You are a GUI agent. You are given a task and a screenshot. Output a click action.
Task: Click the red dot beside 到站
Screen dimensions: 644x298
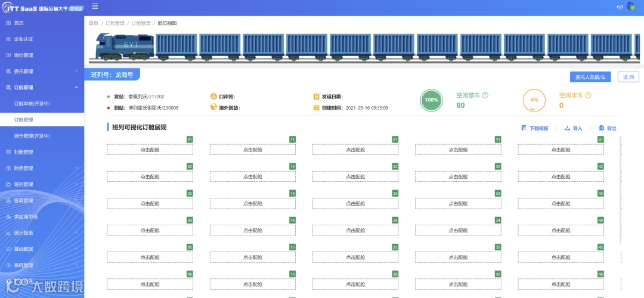(109, 107)
